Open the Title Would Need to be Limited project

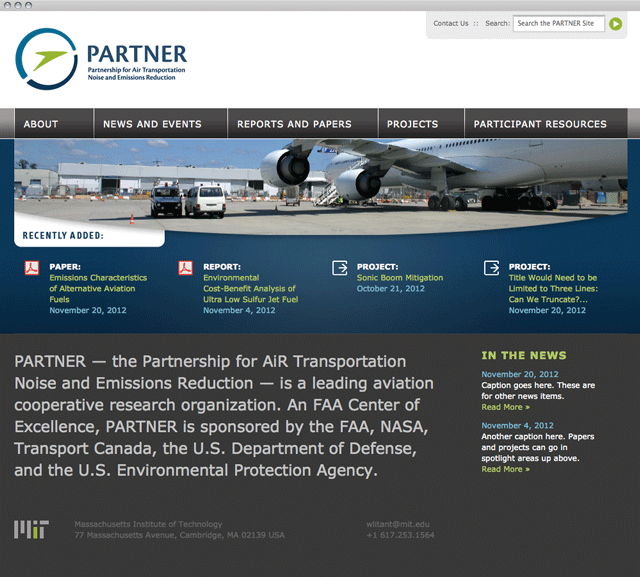click(x=553, y=288)
